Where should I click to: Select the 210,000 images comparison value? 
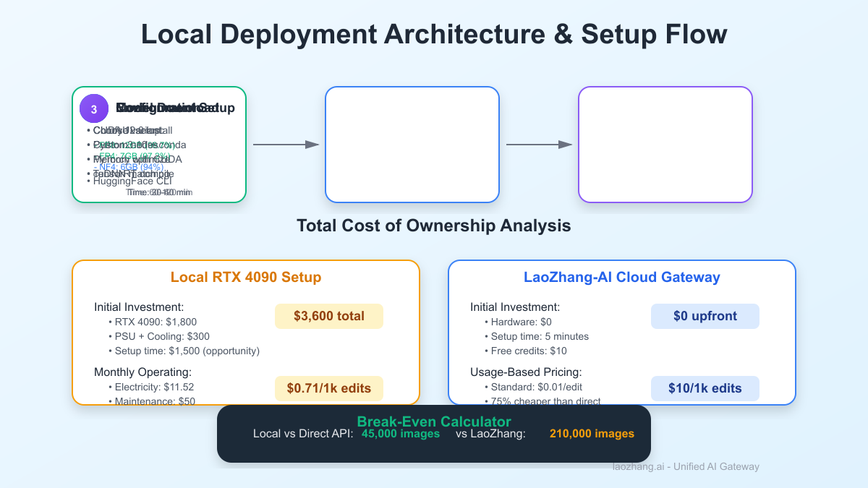coord(590,434)
